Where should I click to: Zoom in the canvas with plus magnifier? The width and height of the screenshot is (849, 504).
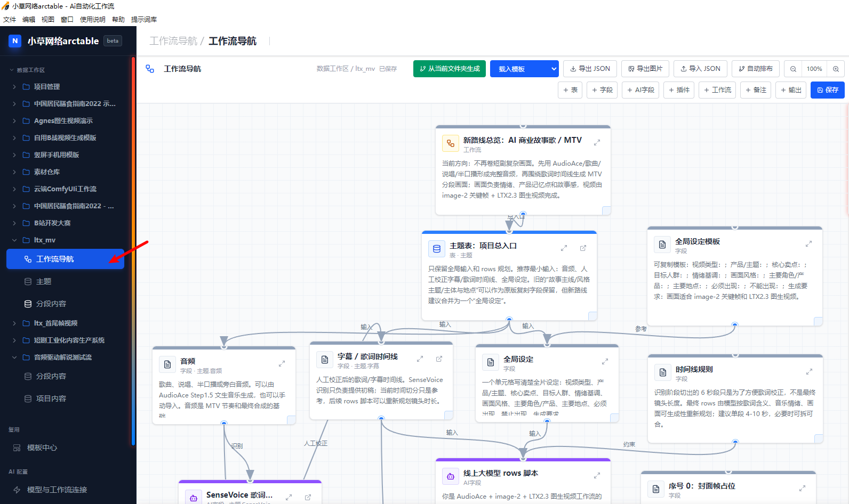click(x=836, y=69)
